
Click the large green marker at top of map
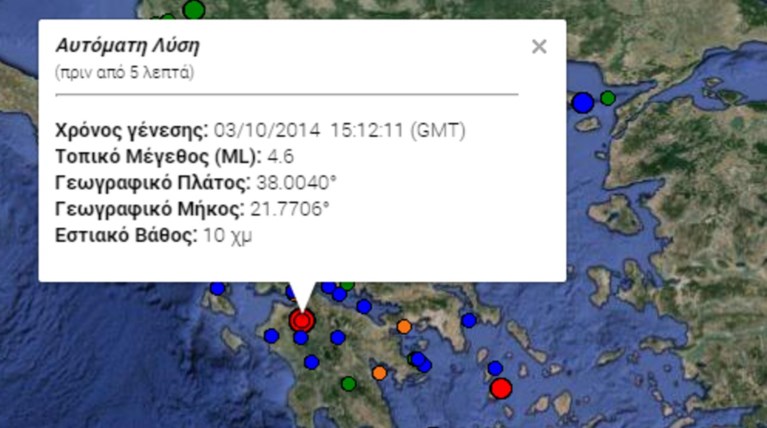click(194, 9)
